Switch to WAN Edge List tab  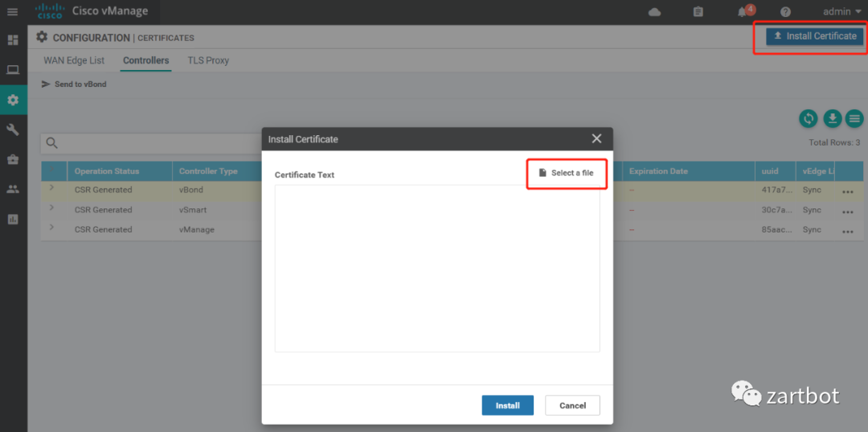pyautogui.click(x=74, y=60)
